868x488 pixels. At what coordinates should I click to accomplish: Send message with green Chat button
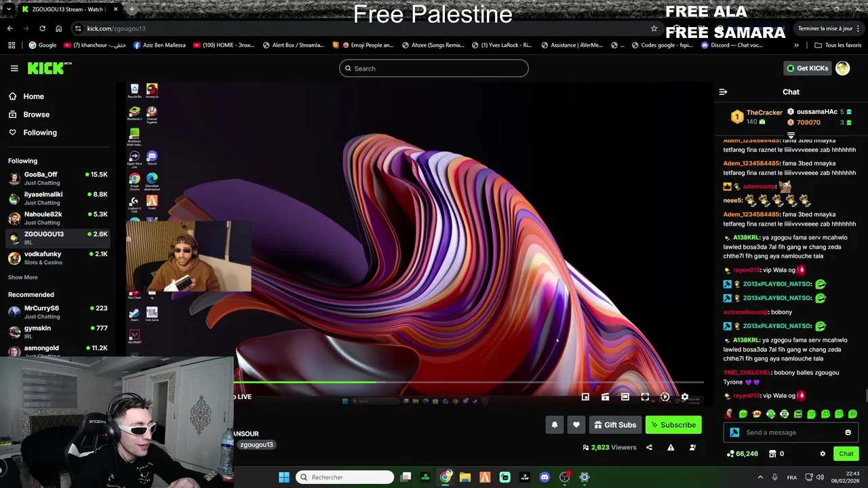pyautogui.click(x=846, y=454)
